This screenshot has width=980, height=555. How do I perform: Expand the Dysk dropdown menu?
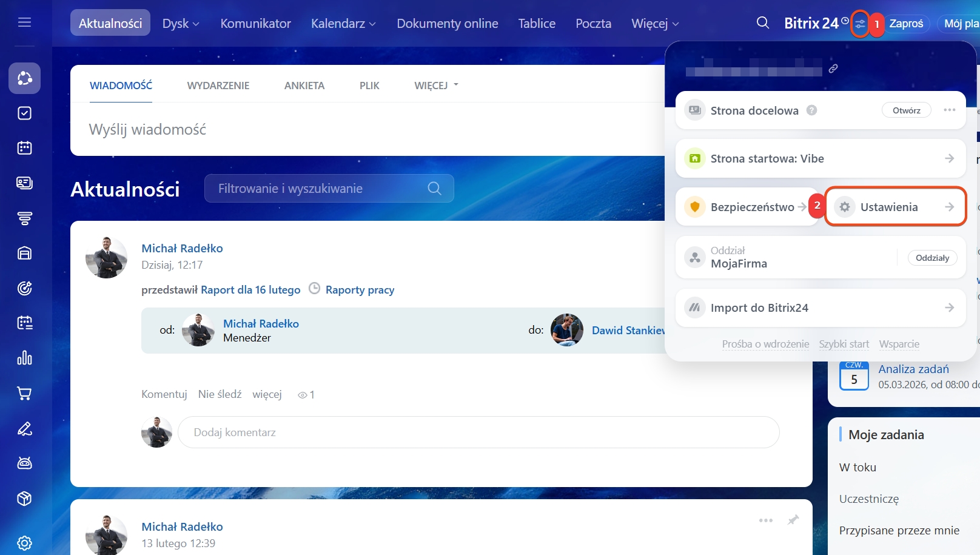tap(181, 24)
